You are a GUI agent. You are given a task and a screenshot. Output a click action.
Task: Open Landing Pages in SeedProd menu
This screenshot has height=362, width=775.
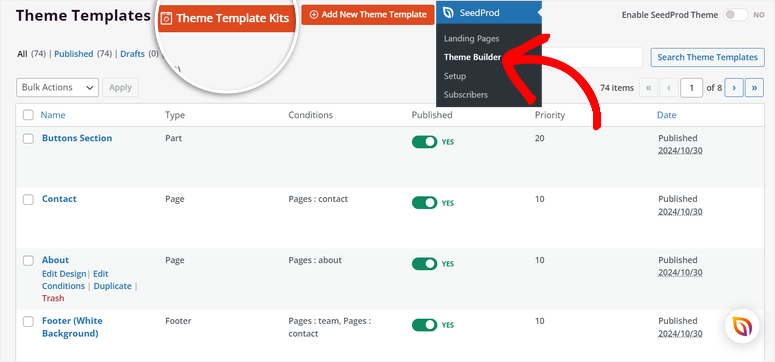click(x=472, y=39)
